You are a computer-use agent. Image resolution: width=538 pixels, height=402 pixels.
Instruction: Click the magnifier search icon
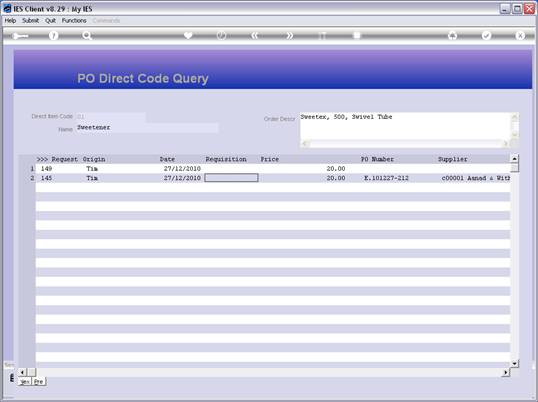pos(87,35)
